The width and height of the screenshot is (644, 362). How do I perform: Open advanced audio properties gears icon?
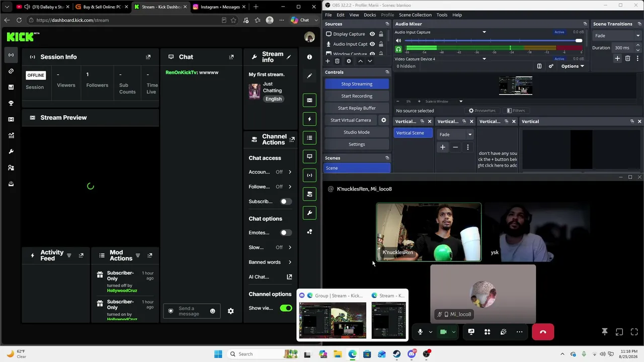point(551,66)
